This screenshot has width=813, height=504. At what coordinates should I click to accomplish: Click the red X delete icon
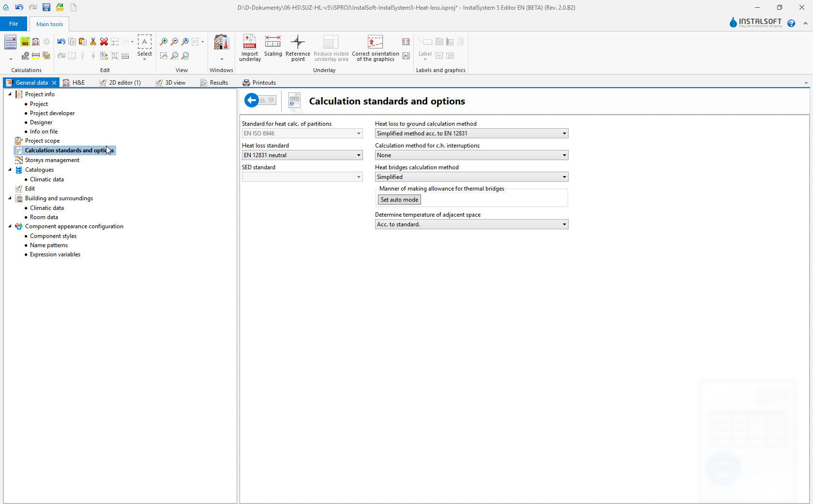pyautogui.click(x=104, y=42)
